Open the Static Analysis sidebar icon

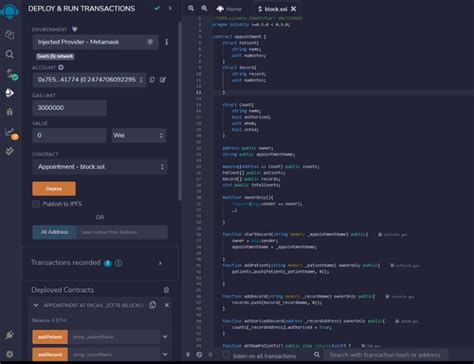pyautogui.click(x=11, y=133)
